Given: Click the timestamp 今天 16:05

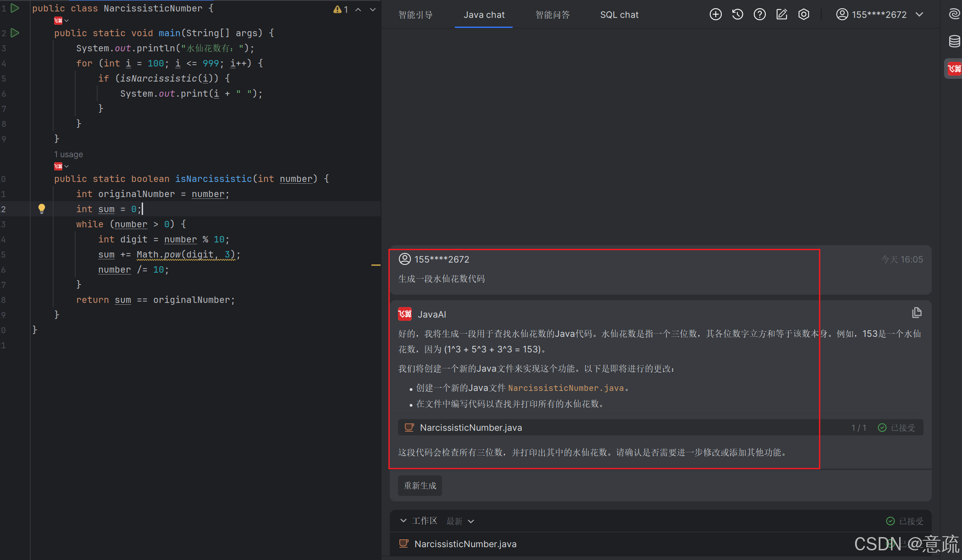Looking at the screenshot, I should [x=902, y=259].
